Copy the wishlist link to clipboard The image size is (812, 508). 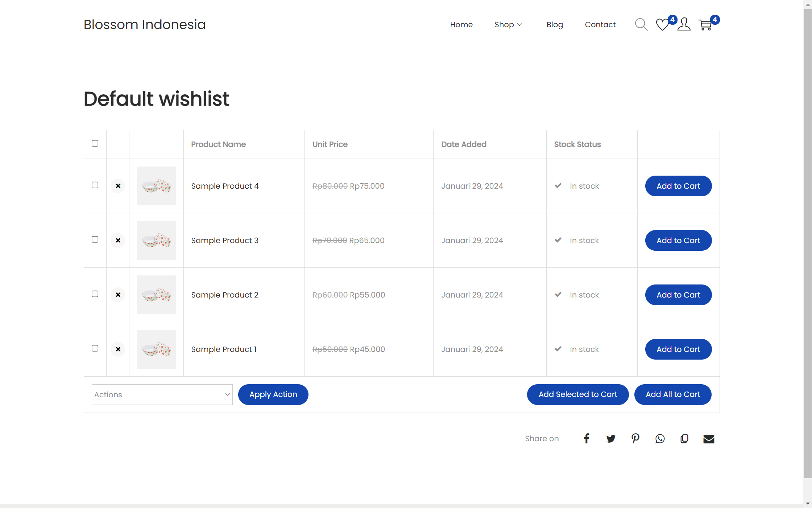click(684, 438)
